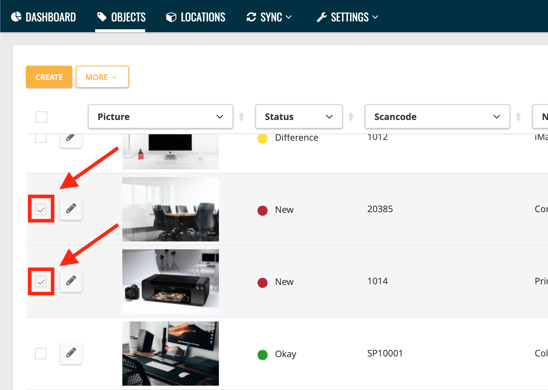The width and height of the screenshot is (548, 390).
Task: Edit the object with scancode 1012
Action: 71,139
